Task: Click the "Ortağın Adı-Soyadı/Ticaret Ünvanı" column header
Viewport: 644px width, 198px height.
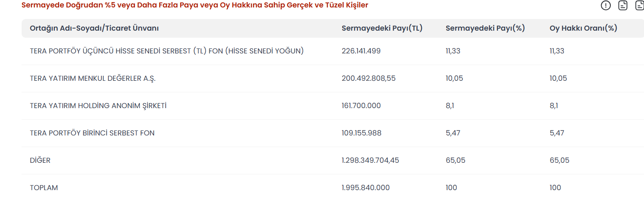Action: 94,28
